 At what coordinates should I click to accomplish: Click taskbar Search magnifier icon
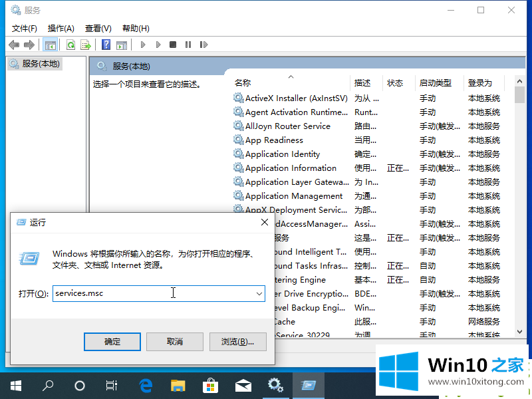47,386
